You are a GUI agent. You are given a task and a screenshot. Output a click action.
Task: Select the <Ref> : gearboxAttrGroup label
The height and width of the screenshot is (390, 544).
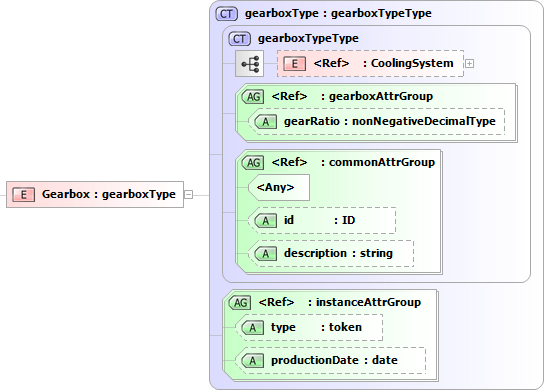click(x=352, y=96)
